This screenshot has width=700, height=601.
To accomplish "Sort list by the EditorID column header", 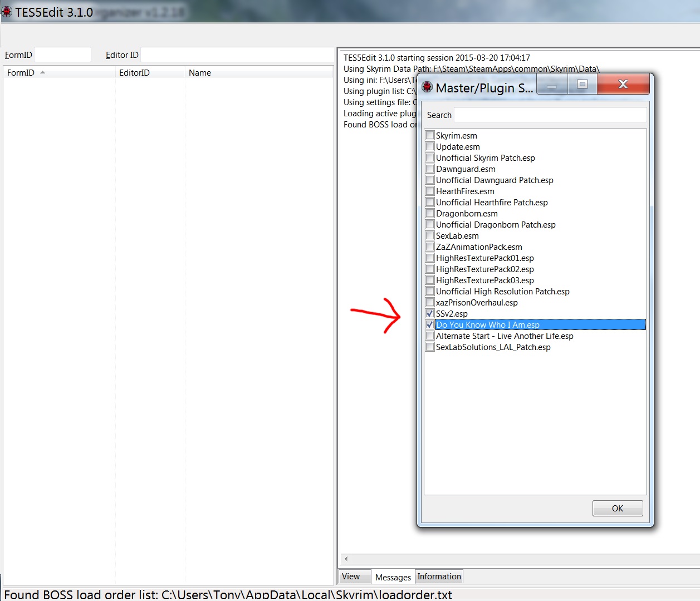I will click(x=134, y=73).
